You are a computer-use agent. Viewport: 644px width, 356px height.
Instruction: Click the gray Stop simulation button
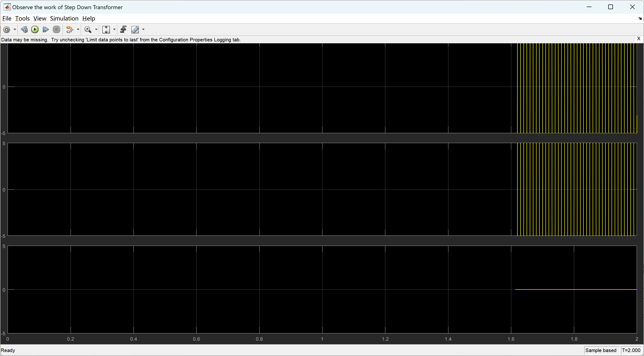[56, 30]
